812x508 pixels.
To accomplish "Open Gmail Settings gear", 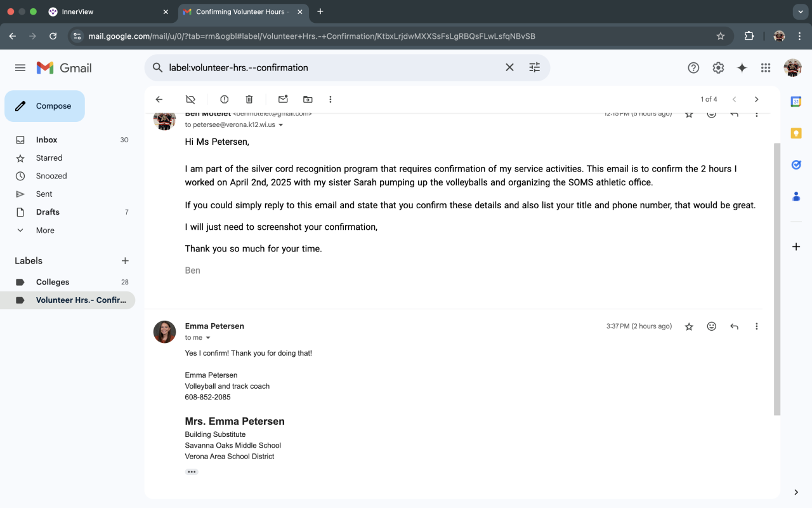I will [x=718, y=68].
